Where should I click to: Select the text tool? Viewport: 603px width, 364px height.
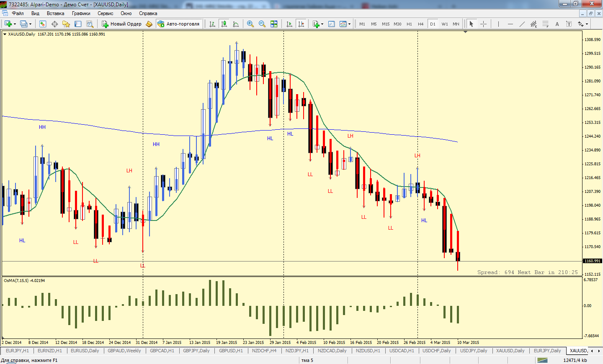click(x=557, y=24)
